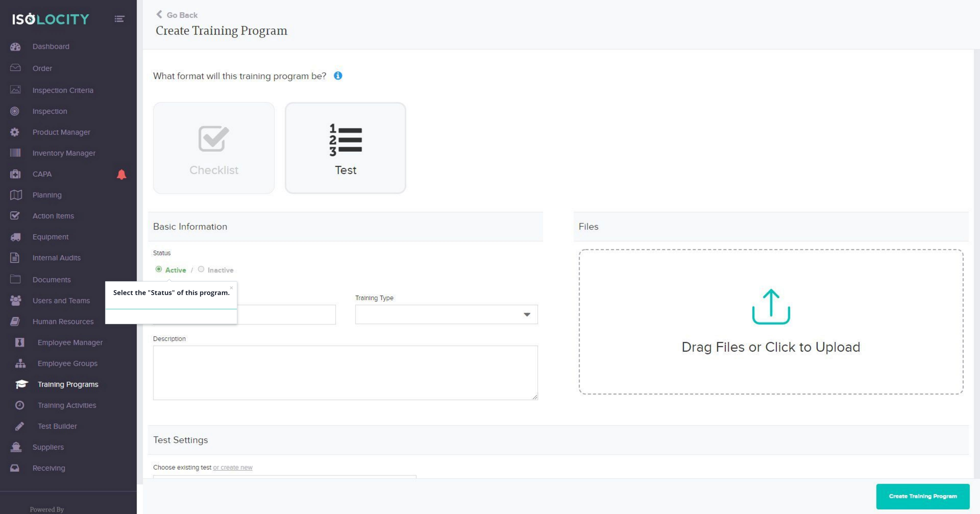Click the blue format info icon
Image resolution: width=980 pixels, height=514 pixels.
tap(338, 76)
